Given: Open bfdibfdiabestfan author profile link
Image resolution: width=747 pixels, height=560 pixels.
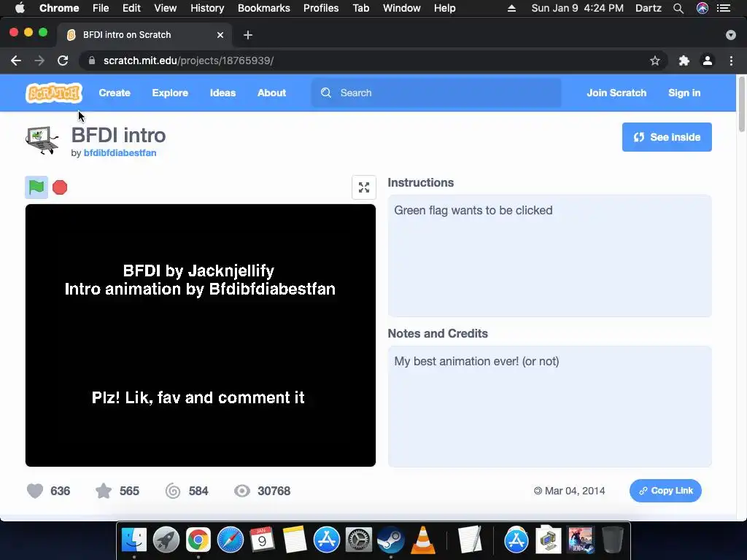Looking at the screenshot, I should pos(120,153).
